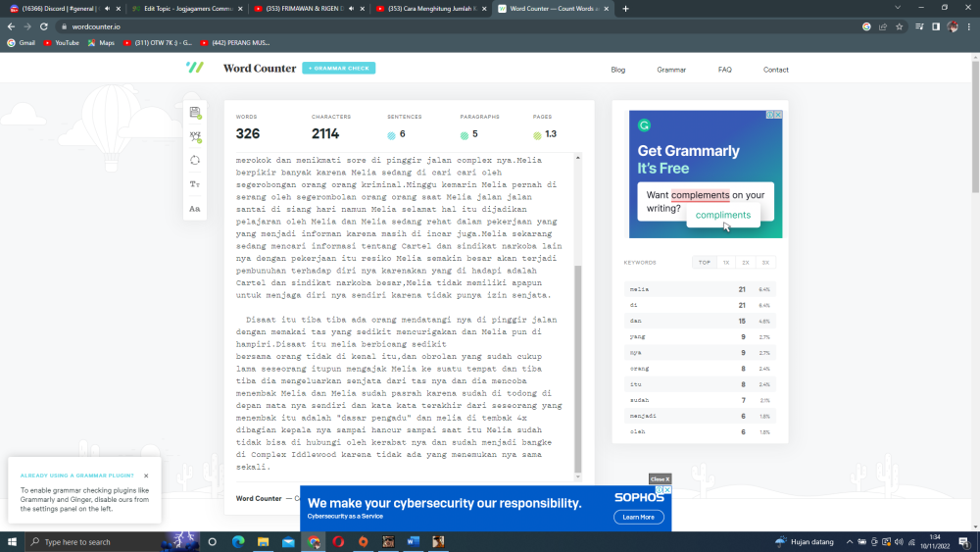Open the Windows Start menu
The image size is (980, 552).
coord(12,542)
